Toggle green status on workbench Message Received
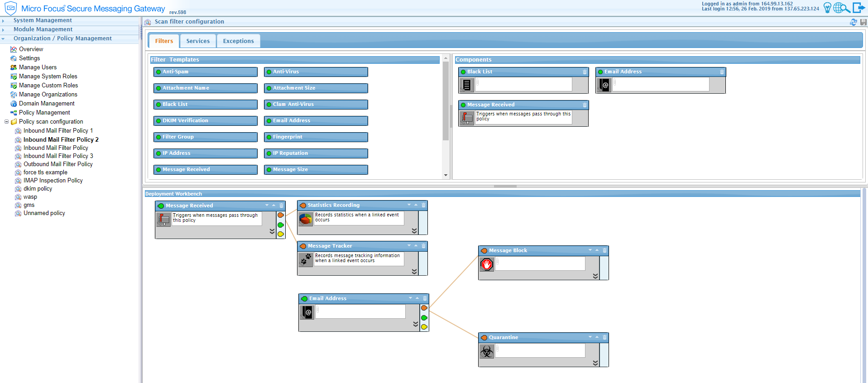This screenshot has height=383, width=868. coord(161,206)
